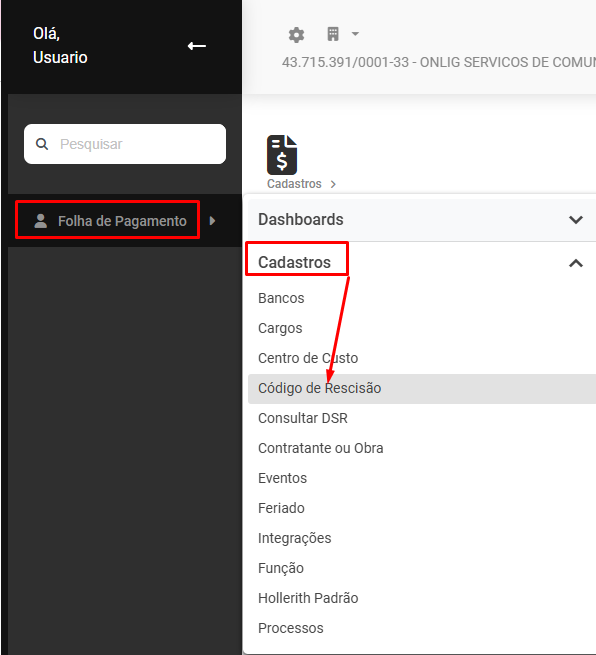
Task: Click the magnifier search icon
Action: 42,144
